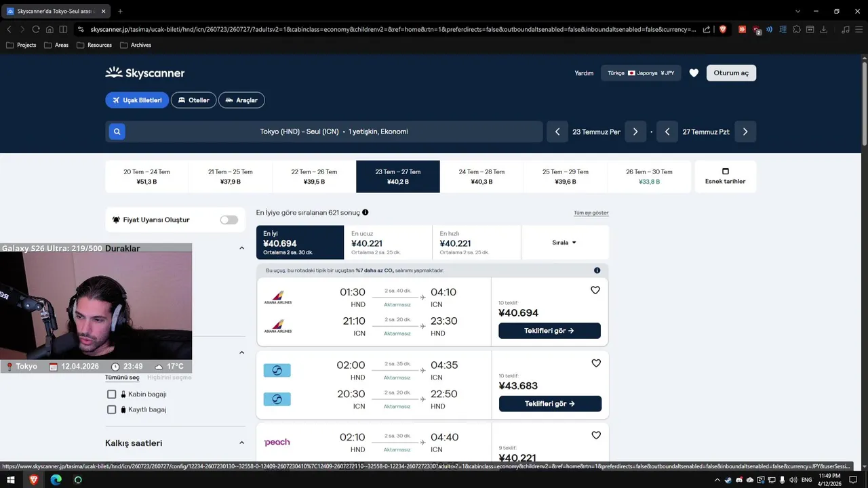Click Tümünü seç link

point(122,378)
